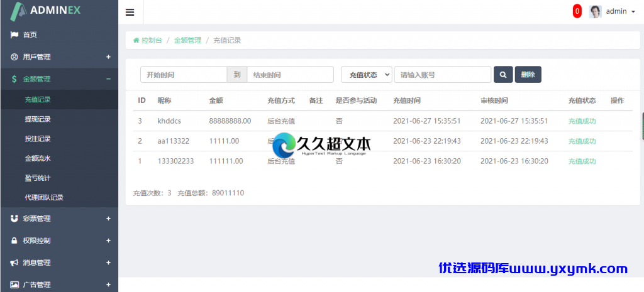Open 彩票管理 menu item
Viewport: 644px width, 292px height.
tap(37, 219)
